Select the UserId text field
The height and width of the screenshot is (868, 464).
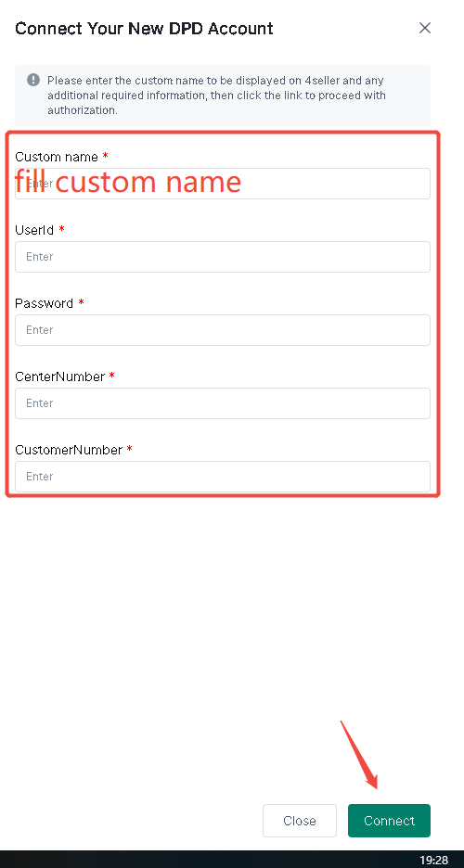coord(223,257)
